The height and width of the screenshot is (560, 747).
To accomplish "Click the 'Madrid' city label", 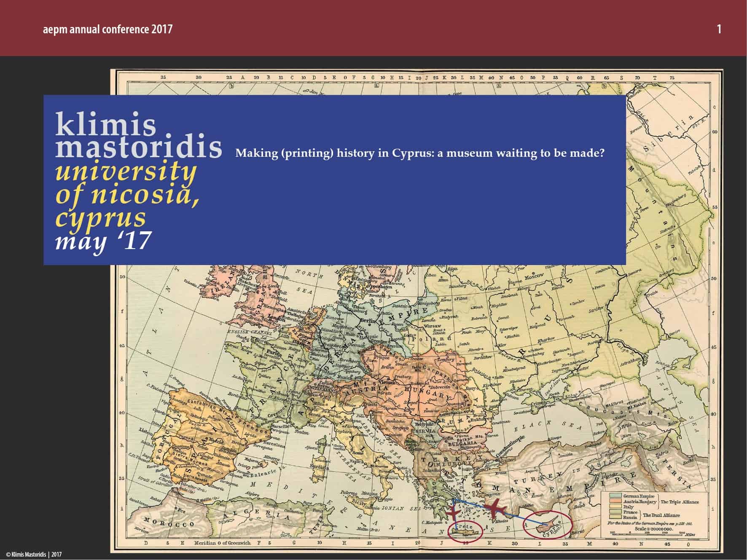I will pyautogui.click(x=216, y=441).
